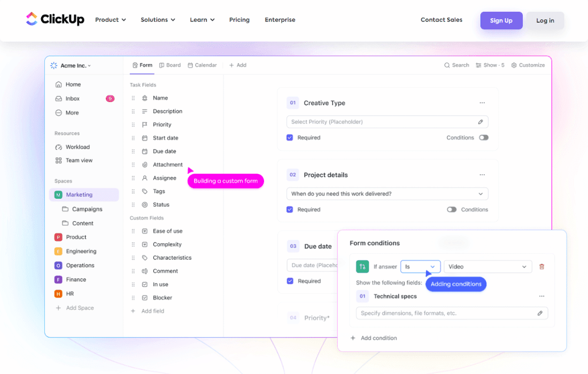Switch to the Form tab
The image size is (588, 374).
click(143, 65)
